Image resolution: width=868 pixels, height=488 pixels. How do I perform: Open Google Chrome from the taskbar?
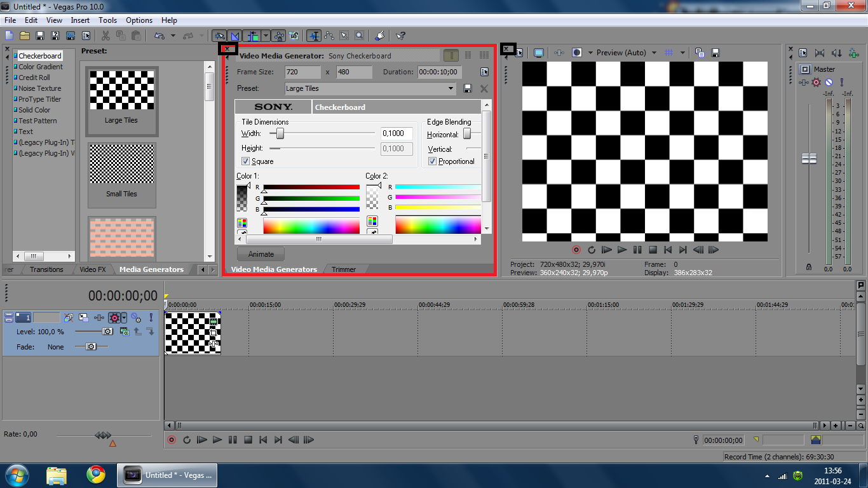point(96,474)
